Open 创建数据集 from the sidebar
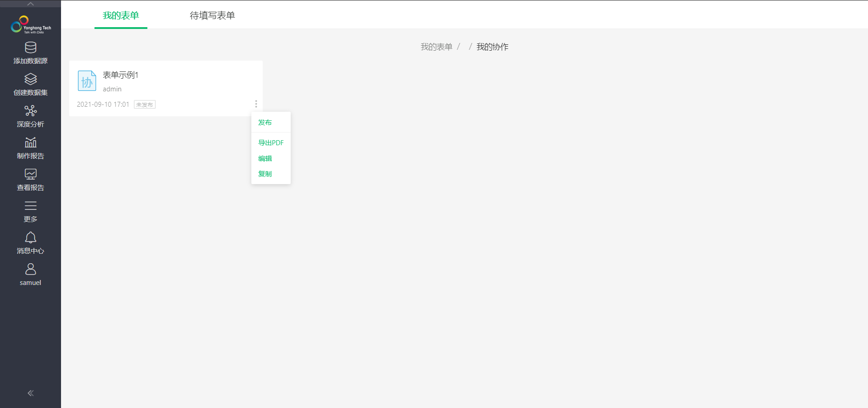868x408 pixels. [x=30, y=79]
